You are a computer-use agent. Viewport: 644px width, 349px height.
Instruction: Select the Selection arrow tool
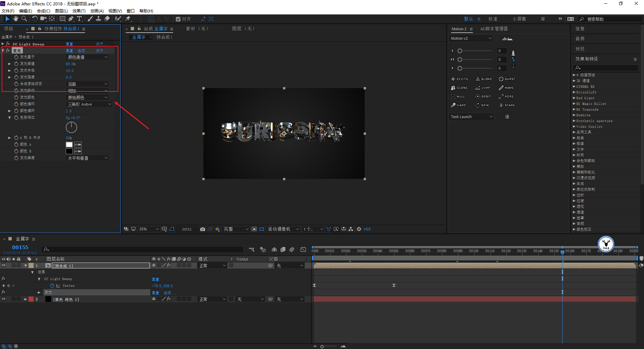[7, 19]
